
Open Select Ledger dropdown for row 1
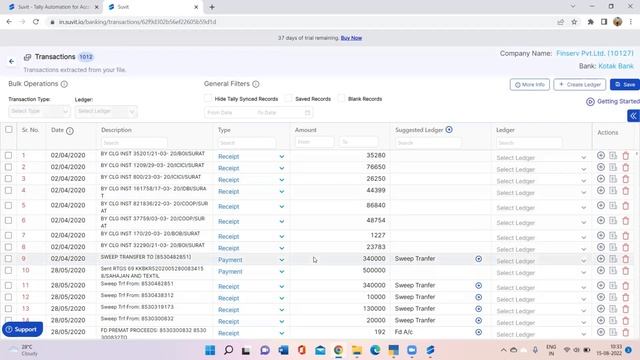(x=541, y=158)
